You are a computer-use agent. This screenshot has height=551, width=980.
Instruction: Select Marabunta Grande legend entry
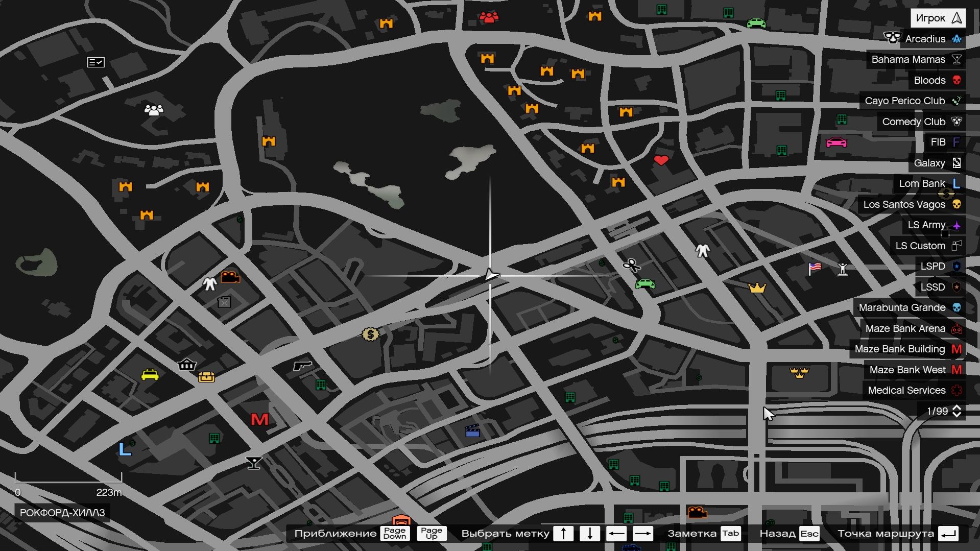click(x=910, y=307)
